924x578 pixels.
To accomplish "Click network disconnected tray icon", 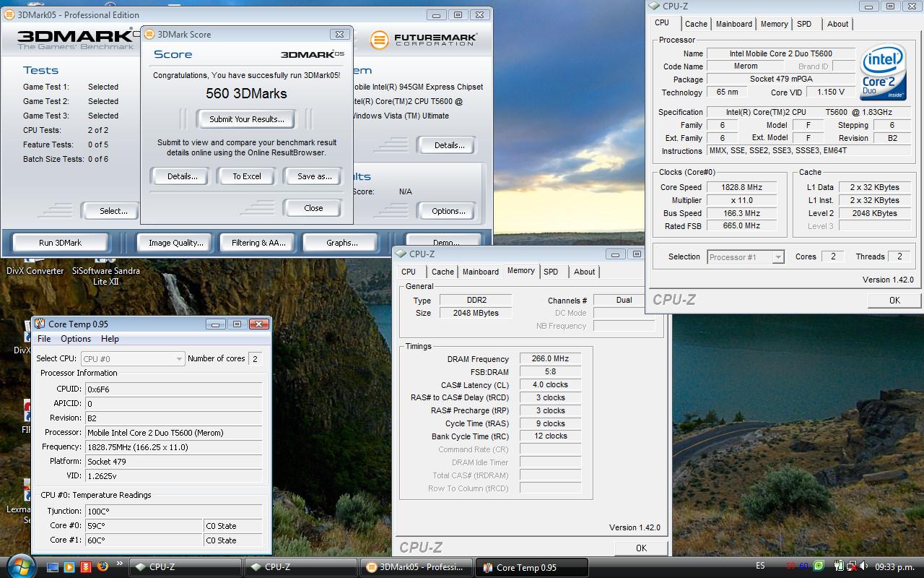I will point(852,566).
